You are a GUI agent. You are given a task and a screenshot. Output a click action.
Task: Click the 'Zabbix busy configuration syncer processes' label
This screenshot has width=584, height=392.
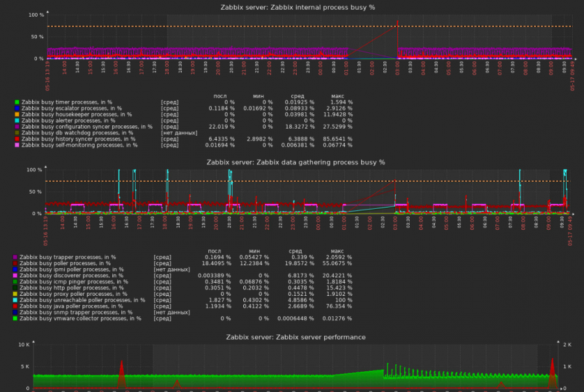pyautogui.click(x=86, y=127)
